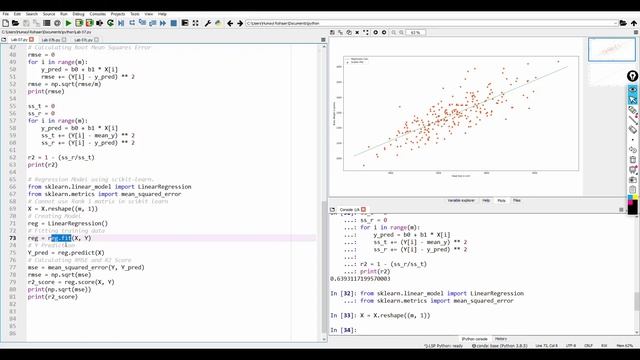The image size is (640, 360).
Task: Click the lightbulb overlay icon
Action: point(632,76)
